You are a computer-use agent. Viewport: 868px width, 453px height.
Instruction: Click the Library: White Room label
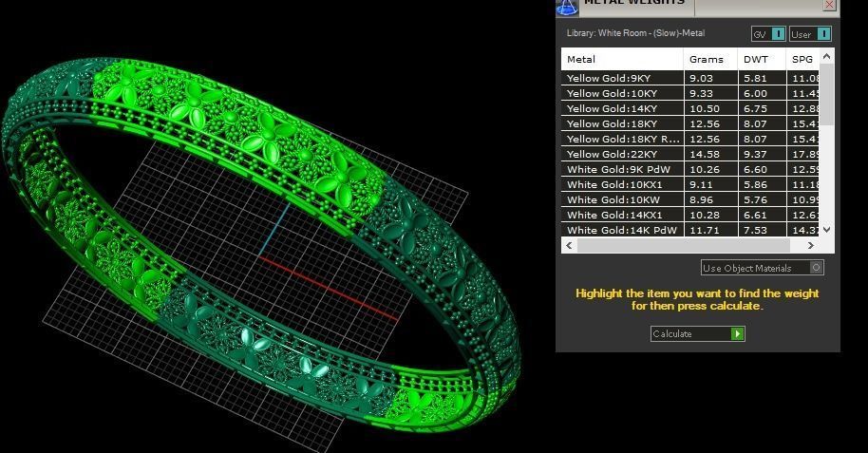pos(635,33)
